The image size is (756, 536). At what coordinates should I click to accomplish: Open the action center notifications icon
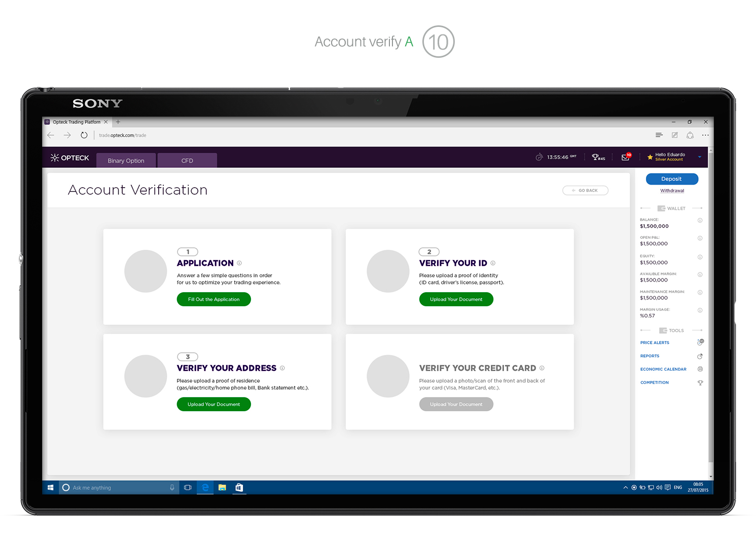(x=668, y=487)
